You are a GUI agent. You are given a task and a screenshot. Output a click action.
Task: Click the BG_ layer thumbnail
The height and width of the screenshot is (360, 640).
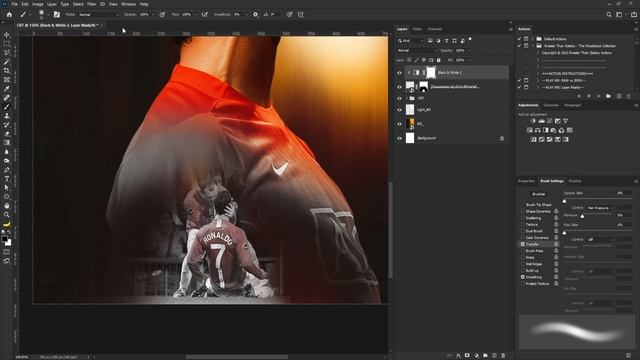(410, 124)
